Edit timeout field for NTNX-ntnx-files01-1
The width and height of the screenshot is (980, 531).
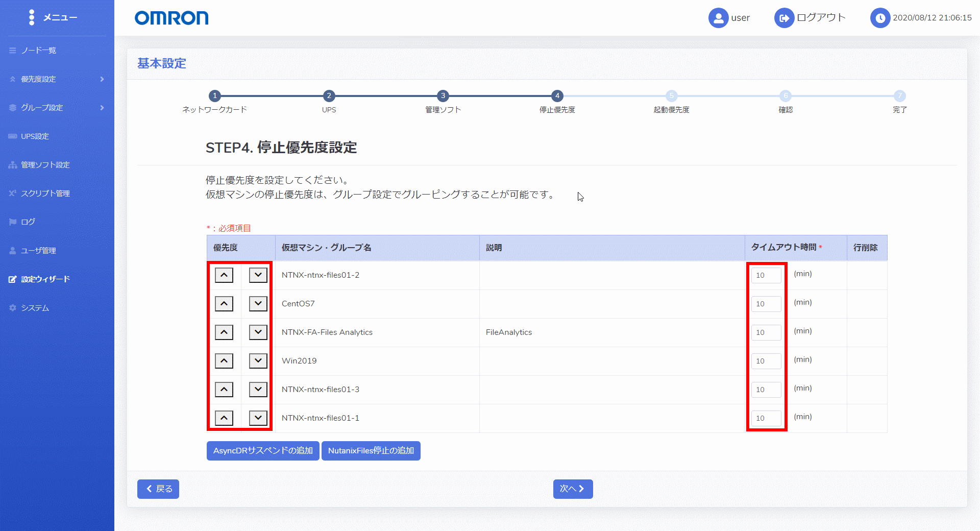click(766, 418)
